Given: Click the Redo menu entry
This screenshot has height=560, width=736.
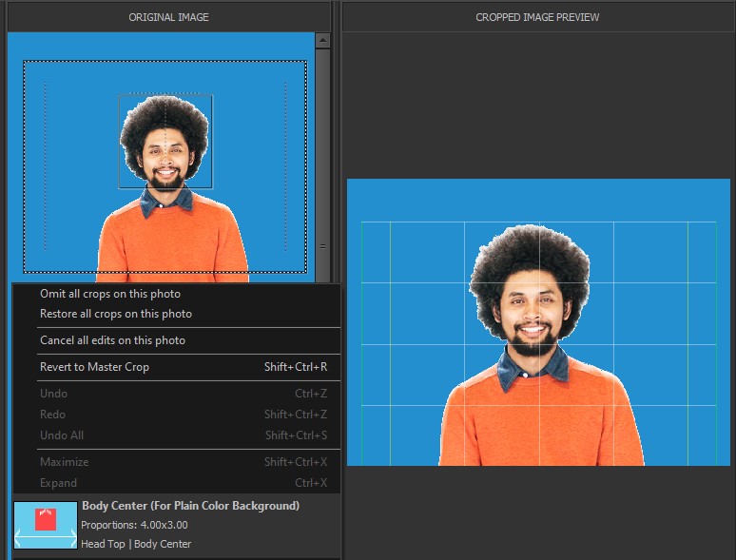Looking at the screenshot, I should 53,415.
